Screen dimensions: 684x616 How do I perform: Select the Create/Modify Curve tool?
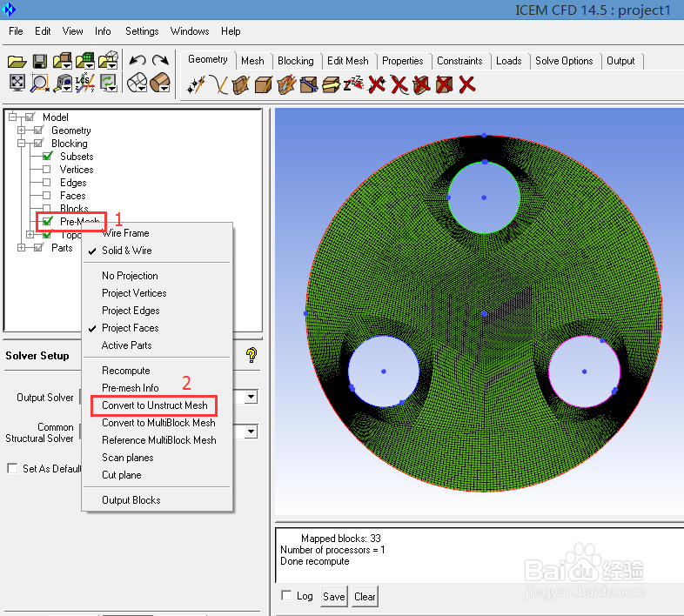pos(218,84)
